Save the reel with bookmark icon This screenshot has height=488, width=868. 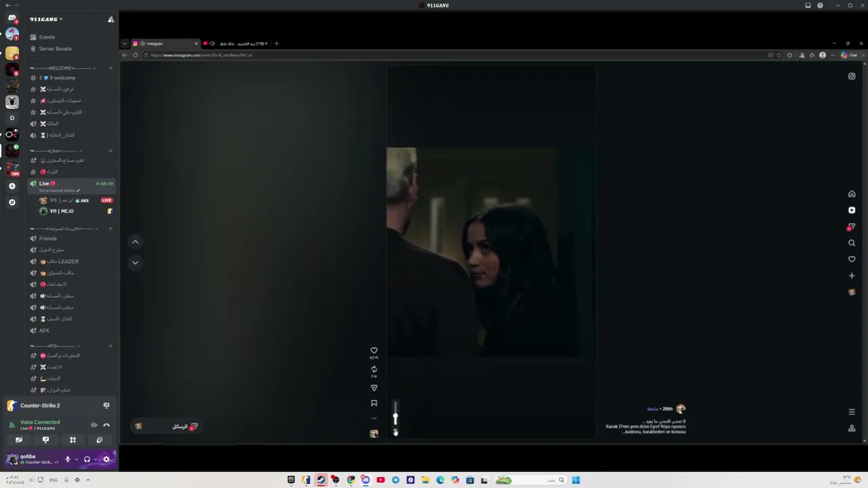pyautogui.click(x=374, y=403)
